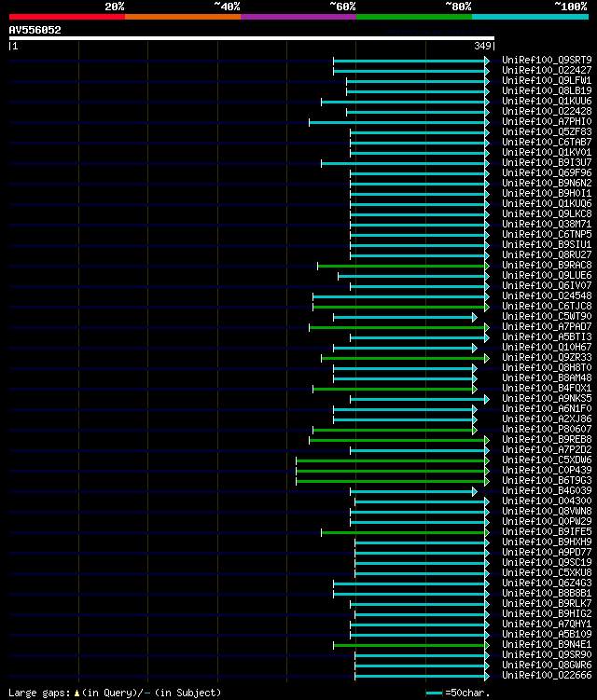The width and height of the screenshot is (597, 700).
Task: Open hit UniRef100_Q6Z4G3
Action: pos(547,583)
